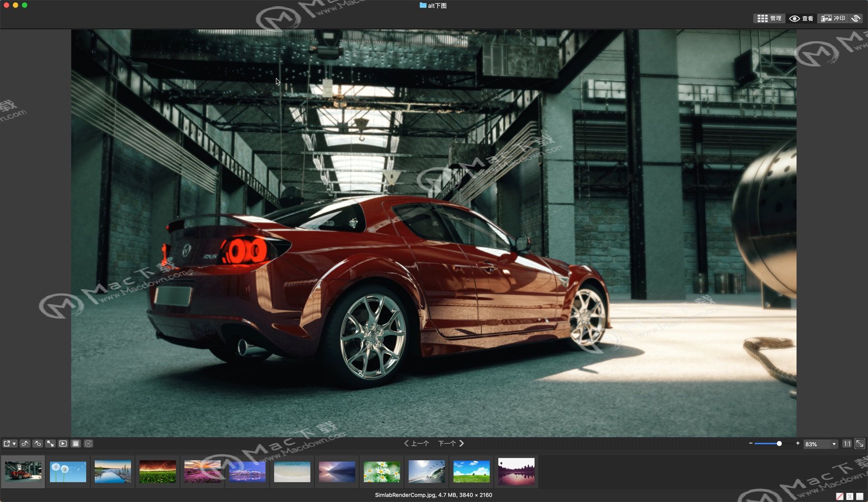This screenshot has width=868, height=502.
Task: Expand the share icon dropdown arrow
Action: tap(14, 444)
